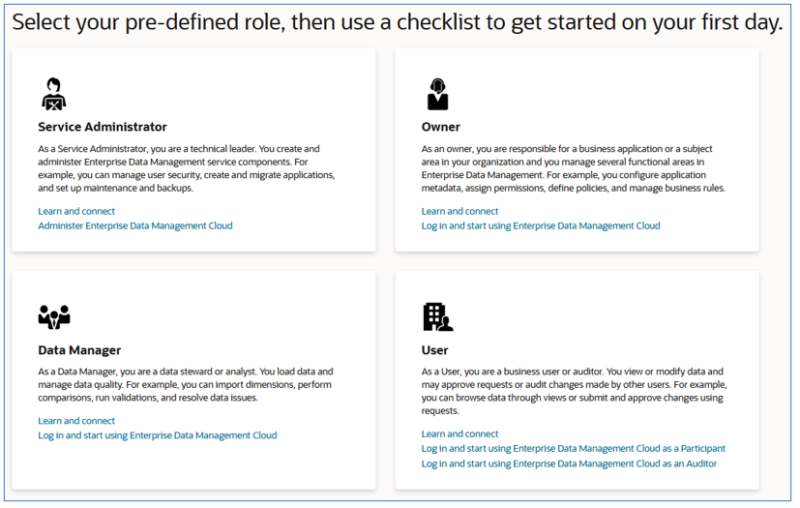
Task: Open Data Manager's Log in and start link
Action: point(158,435)
